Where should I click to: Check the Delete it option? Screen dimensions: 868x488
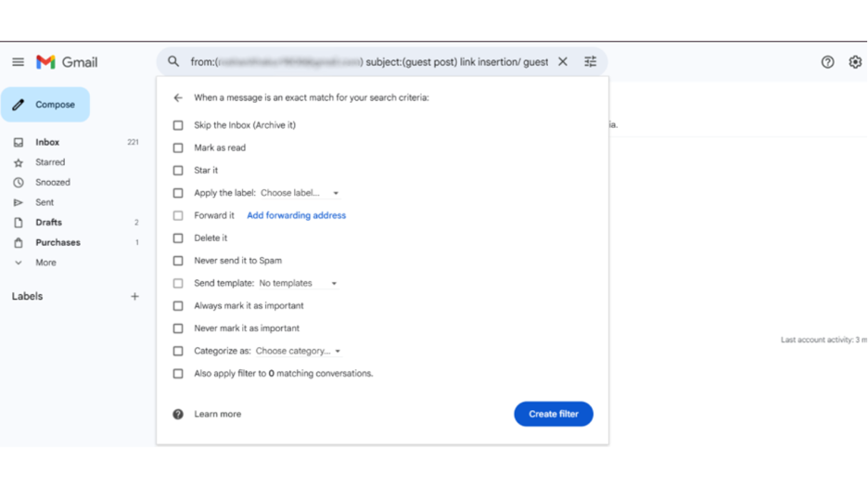[x=178, y=238]
